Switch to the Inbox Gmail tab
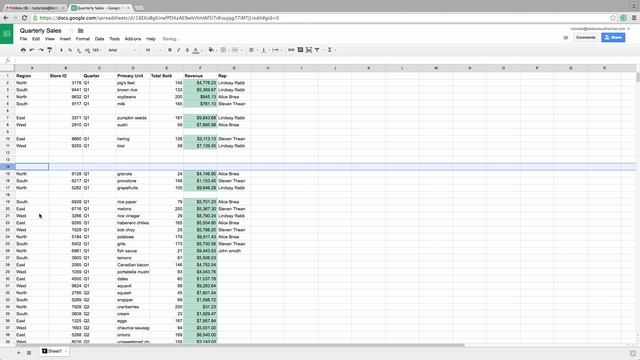 [35, 8]
